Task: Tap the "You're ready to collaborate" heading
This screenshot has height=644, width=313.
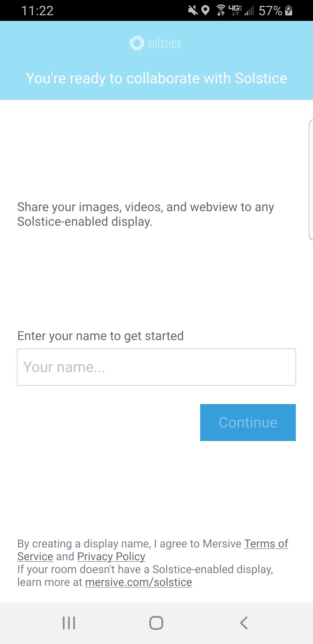Action: [x=156, y=78]
